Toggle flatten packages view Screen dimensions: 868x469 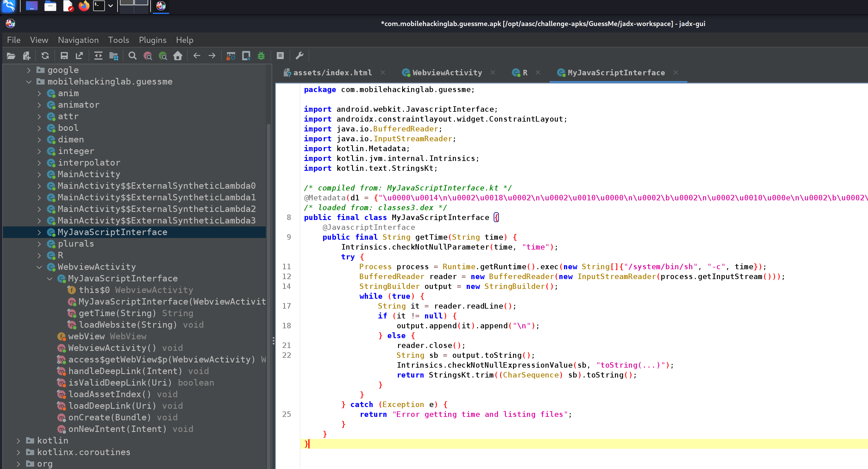tap(114, 56)
